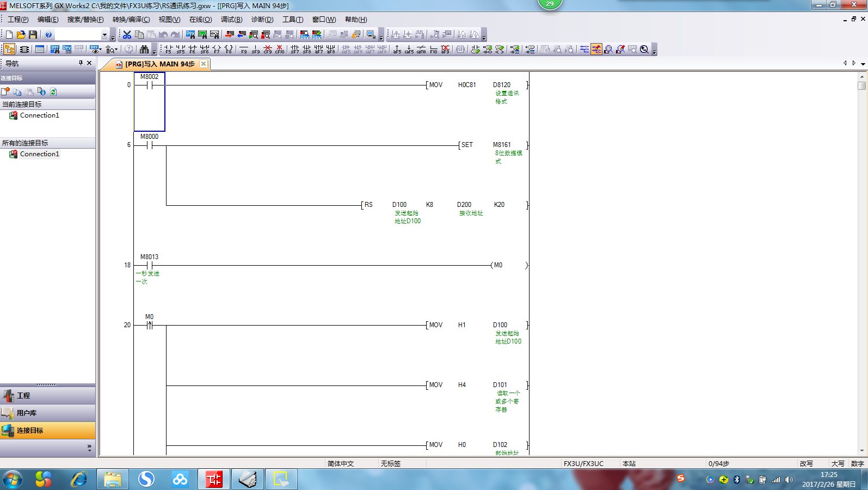The width and height of the screenshot is (868, 490).
Task: Click the zoom magnifier icon in ladder toolbar
Action: point(644,50)
